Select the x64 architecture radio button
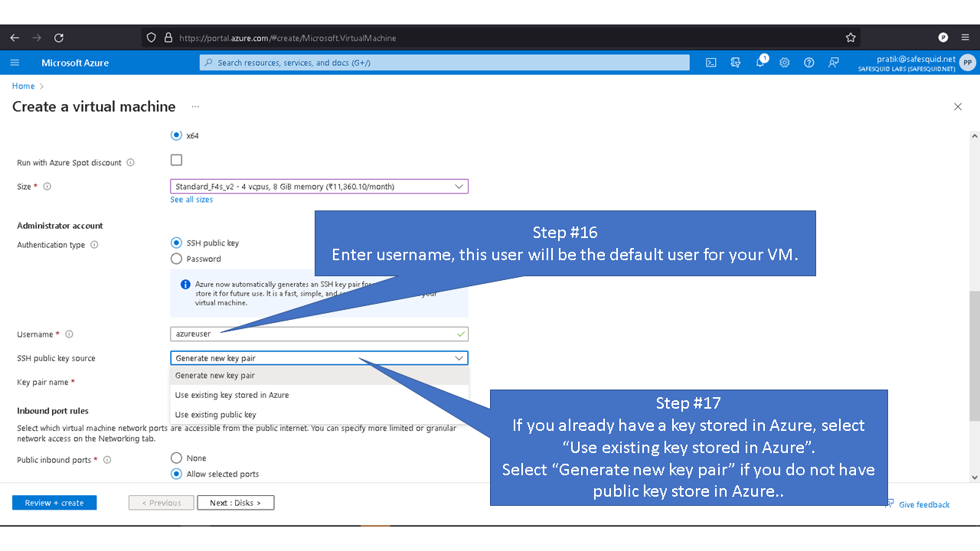 pyautogui.click(x=177, y=135)
